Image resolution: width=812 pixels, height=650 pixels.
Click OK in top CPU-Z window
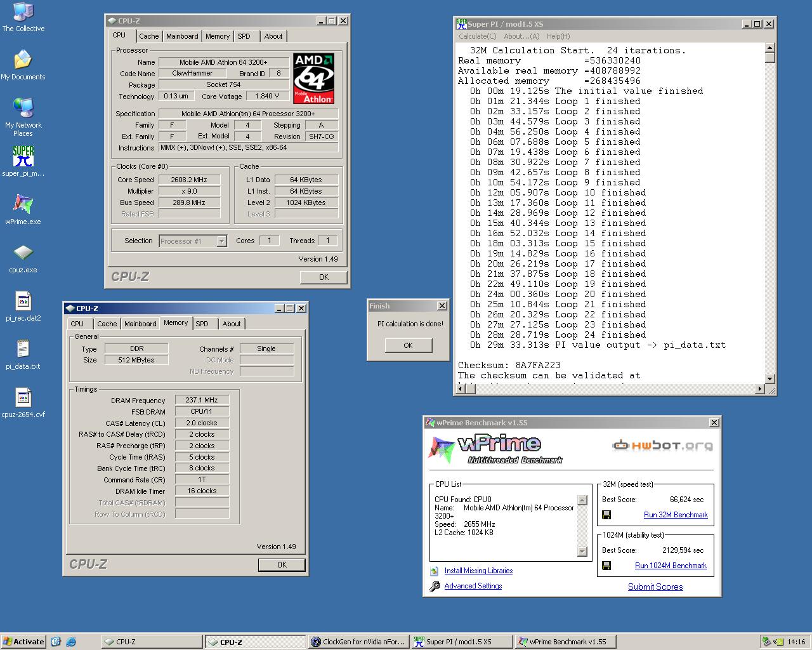coord(324,277)
